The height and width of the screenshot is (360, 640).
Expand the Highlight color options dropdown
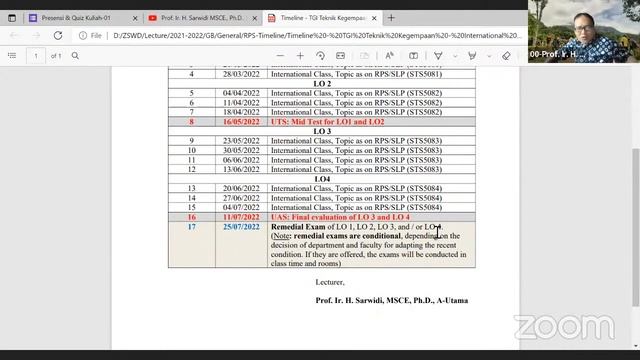click(x=489, y=56)
